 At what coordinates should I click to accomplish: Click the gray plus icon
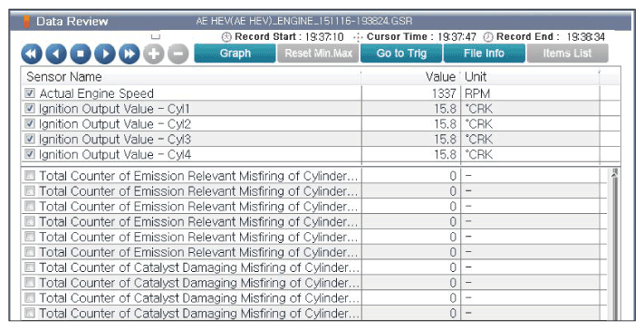coord(154,53)
